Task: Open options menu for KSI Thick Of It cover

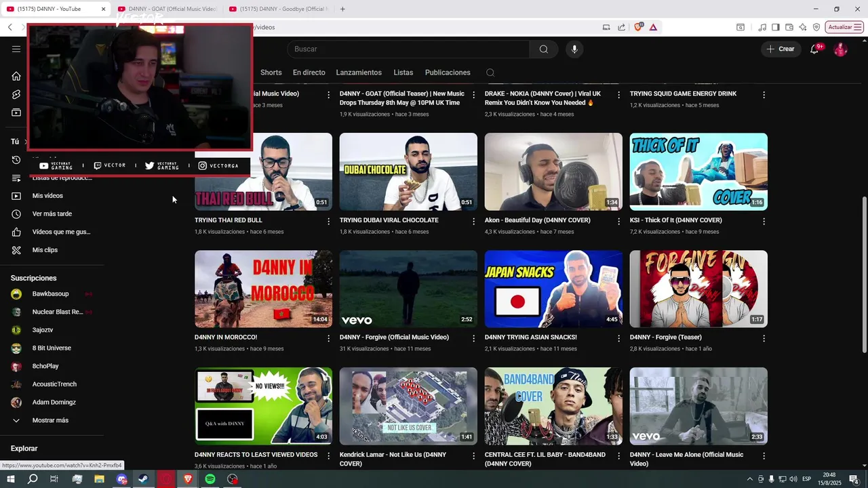Action: [764, 221]
